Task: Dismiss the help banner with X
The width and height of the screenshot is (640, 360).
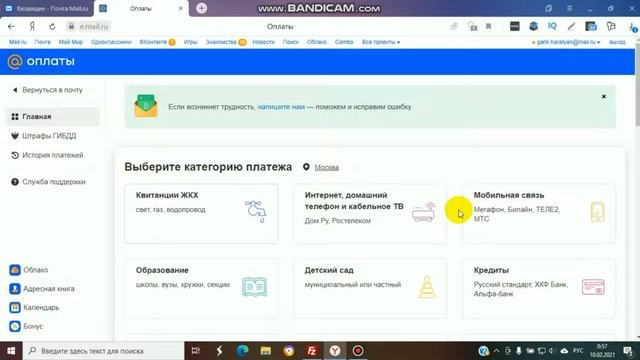Action: point(604,97)
